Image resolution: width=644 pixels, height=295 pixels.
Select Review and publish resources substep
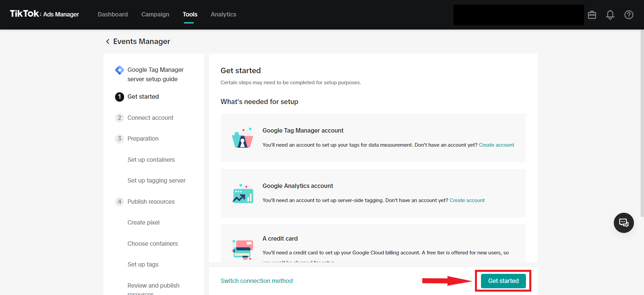[153, 289]
